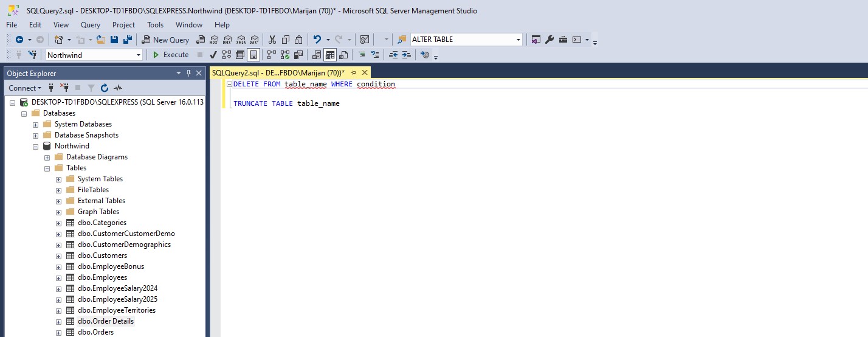
Task: Click the Undo arrow icon
Action: tap(317, 40)
